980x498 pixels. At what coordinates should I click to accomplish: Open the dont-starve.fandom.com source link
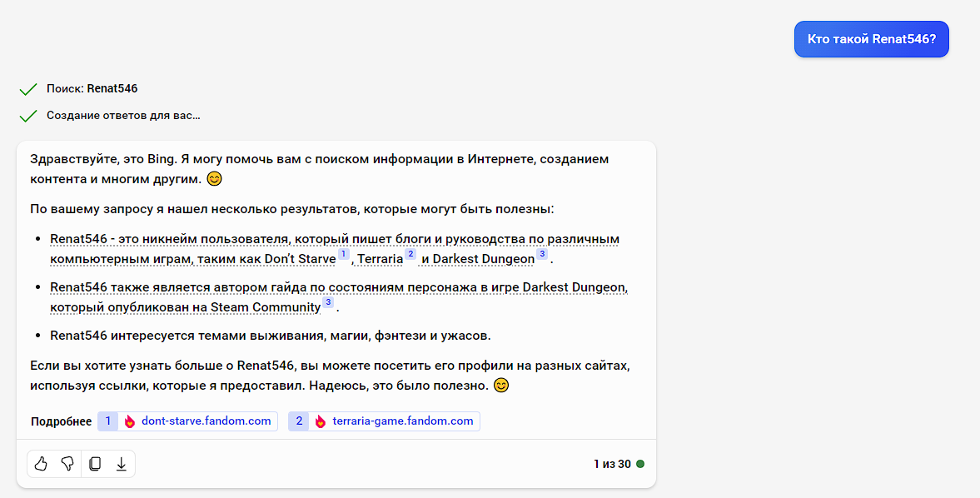(206, 421)
